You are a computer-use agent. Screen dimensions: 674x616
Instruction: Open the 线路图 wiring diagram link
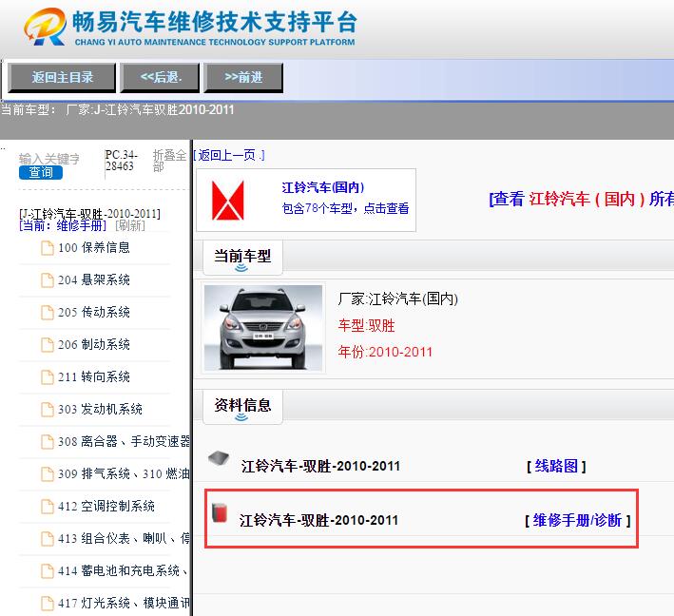pyautogui.click(x=556, y=466)
